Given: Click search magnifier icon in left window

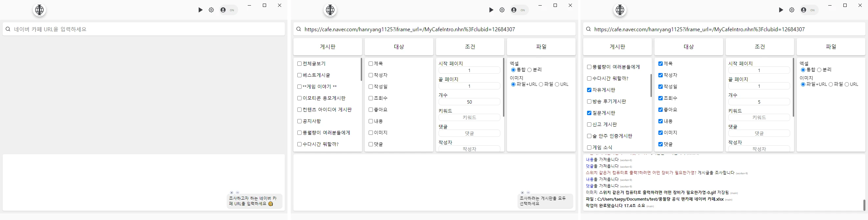Looking at the screenshot, I should point(8,29).
